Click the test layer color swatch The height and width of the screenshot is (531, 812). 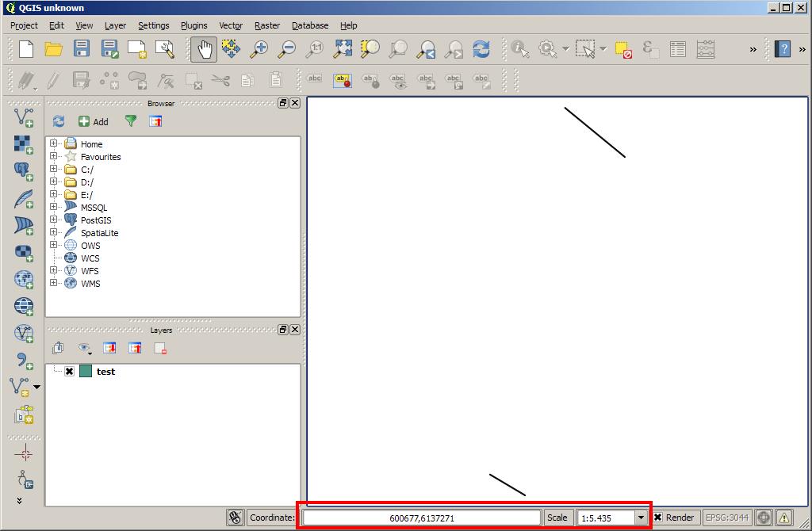pos(86,372)
